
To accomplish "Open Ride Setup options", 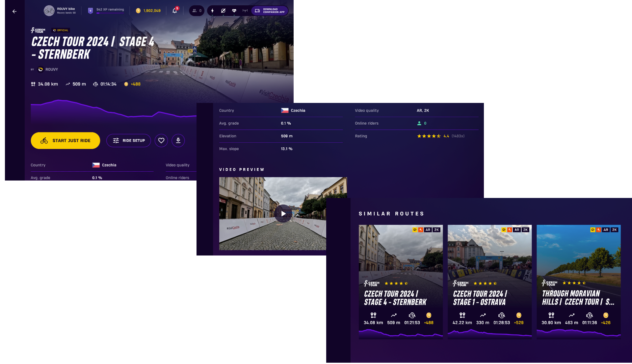I will (129, 141).
